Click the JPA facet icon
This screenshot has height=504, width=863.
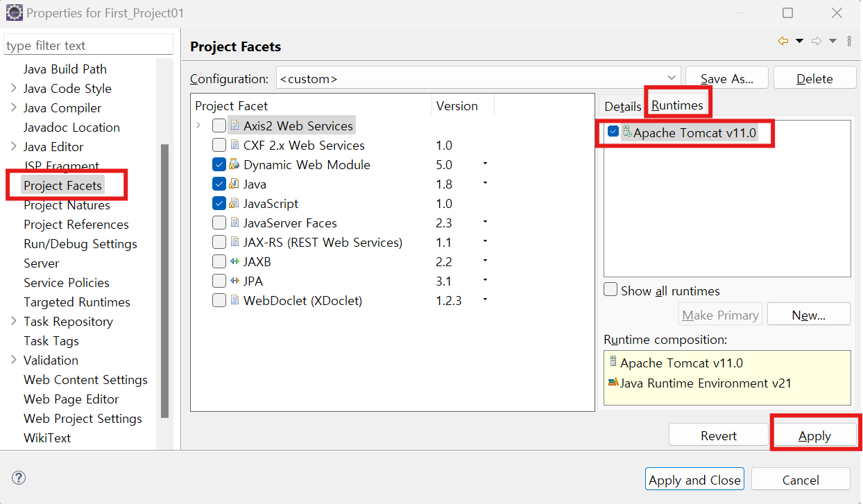pyautogui.click(x=234, y=281)
